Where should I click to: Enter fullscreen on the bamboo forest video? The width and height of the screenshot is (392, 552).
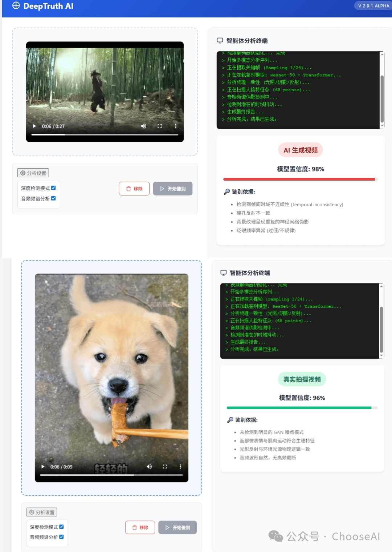[160, 126]
